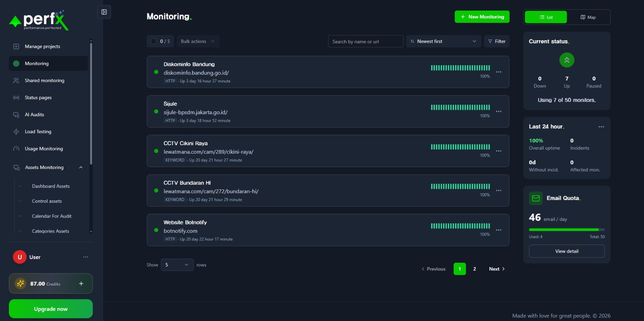644x321 pixels.
Task: Click Website Botnotify uptime bar
Action: point(460,226)
